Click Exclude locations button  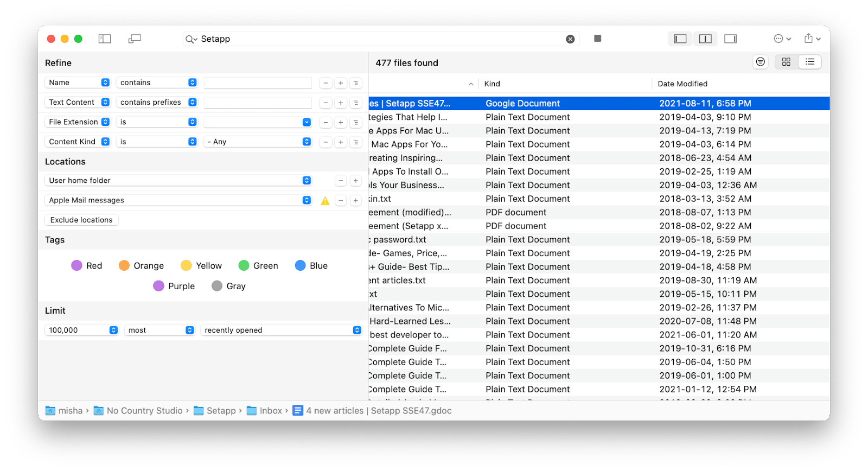[x=81, y=220]
